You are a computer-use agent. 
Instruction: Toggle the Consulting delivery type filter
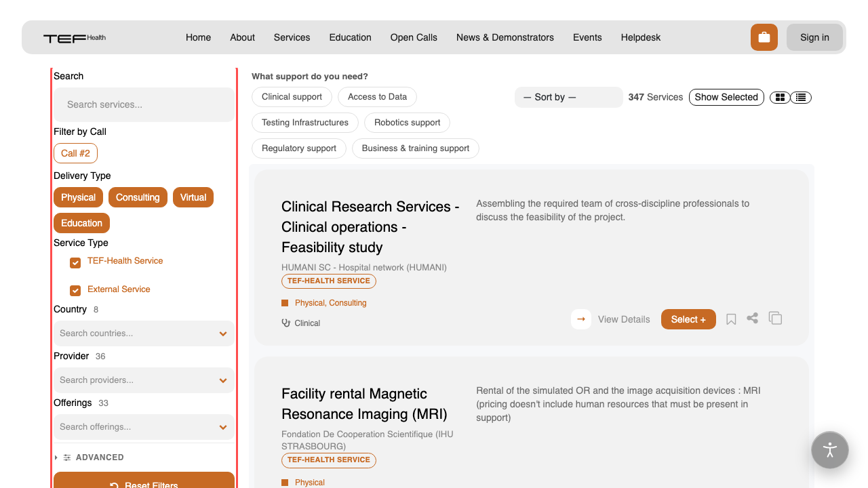[138, 197]
